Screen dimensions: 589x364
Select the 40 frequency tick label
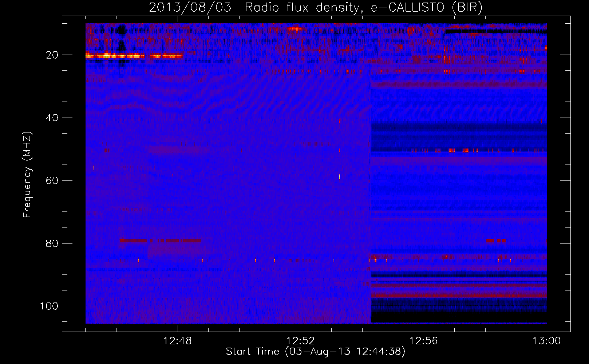tap(52, 118)
